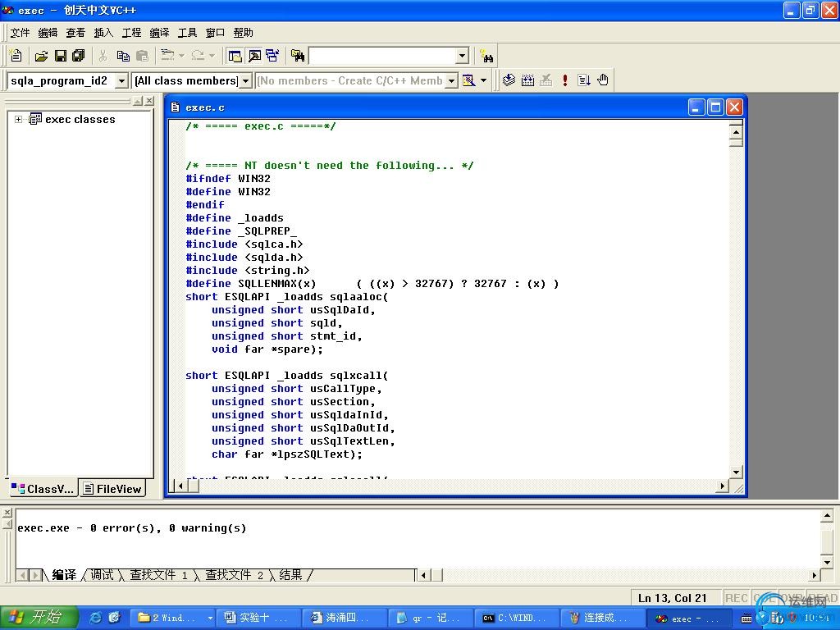
Task: Open the Undo history dropdown arrow
Action: 181,55
